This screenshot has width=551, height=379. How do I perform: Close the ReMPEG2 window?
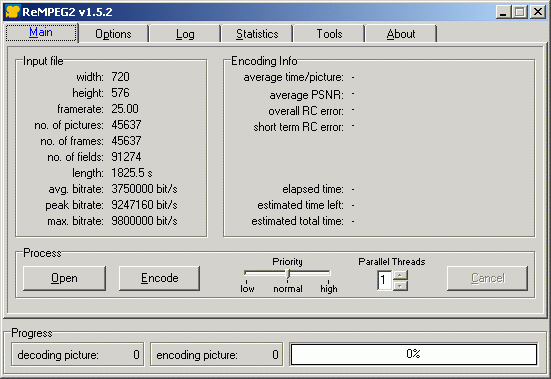[538, 12]
